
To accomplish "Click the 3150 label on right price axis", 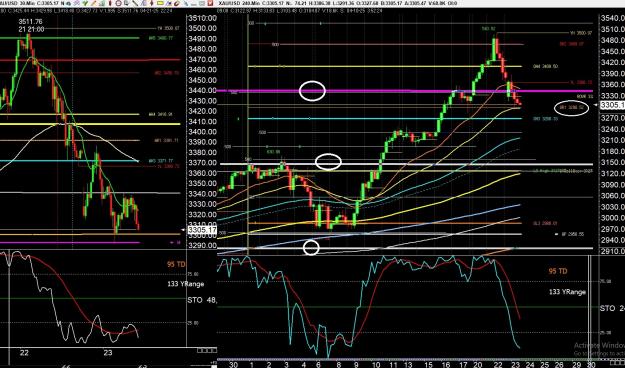I will [x=614, y=162].
